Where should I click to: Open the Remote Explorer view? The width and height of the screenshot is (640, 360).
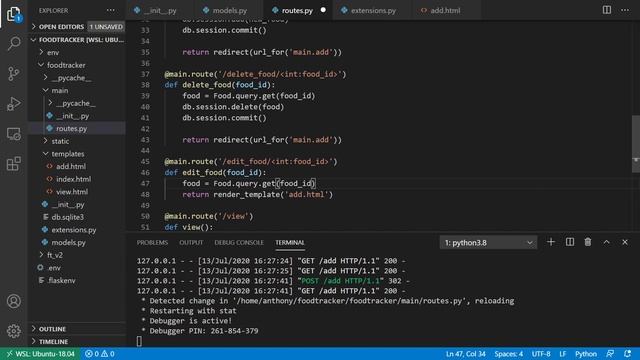pyautogui.click(x=14, y=134)
